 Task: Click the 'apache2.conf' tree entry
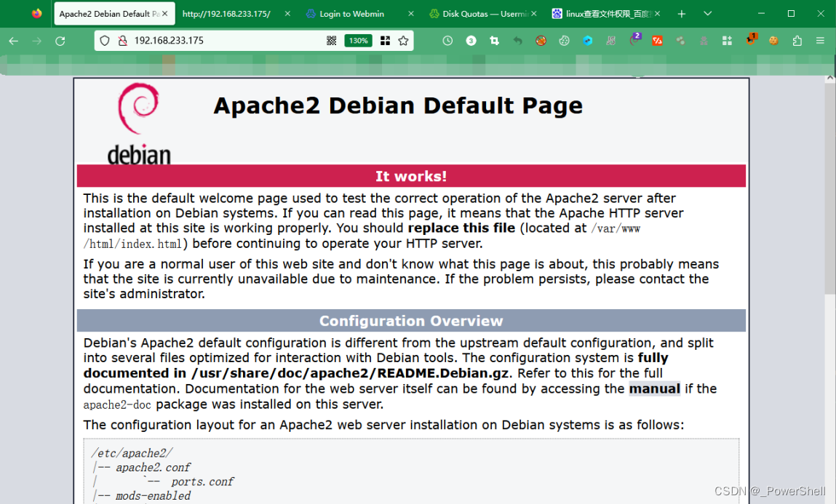(x=153, y=467)
